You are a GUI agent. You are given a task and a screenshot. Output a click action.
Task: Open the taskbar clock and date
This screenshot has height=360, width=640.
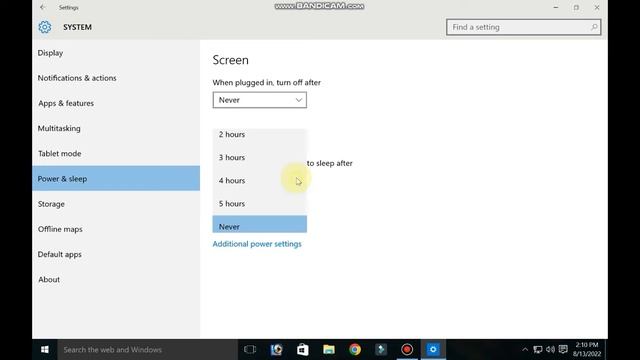click(x=587, y=349)
